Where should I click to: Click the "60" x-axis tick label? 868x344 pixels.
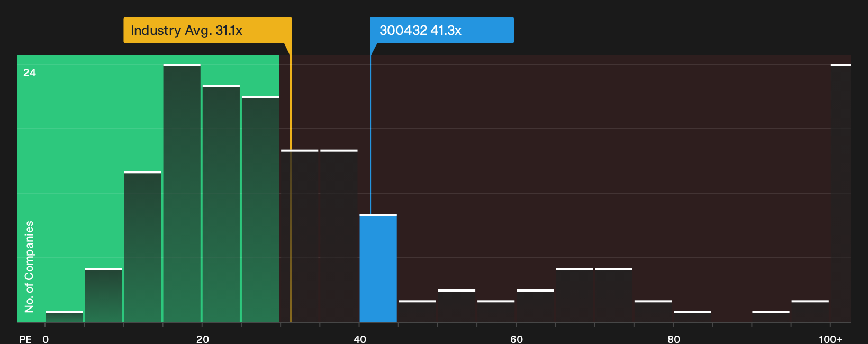pyautogui.click(x=517, y=339)
